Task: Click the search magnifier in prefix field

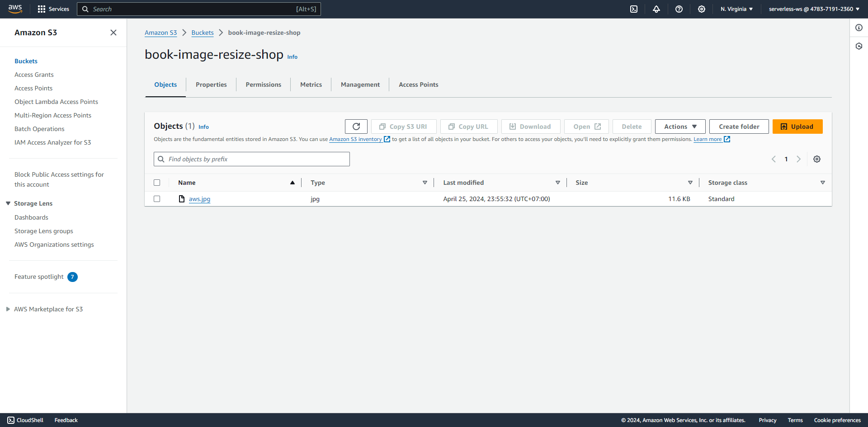Action: point(161,159)
